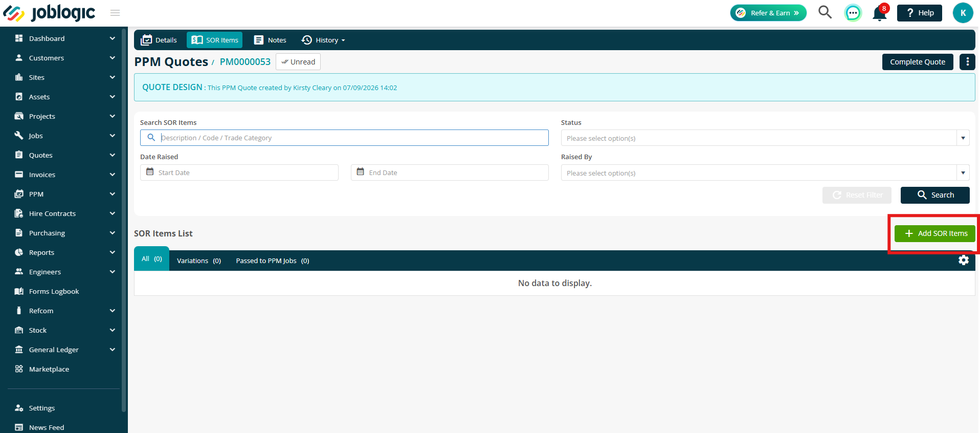Show the All (0) list tab
This screenshot has height=433, width=980.
tap(151, 259)
